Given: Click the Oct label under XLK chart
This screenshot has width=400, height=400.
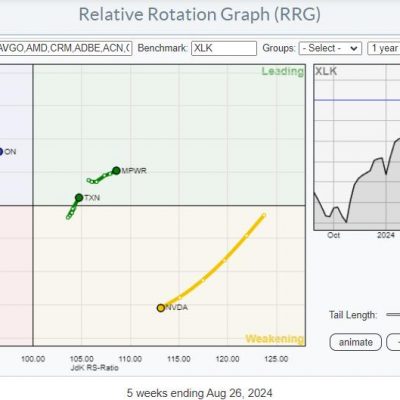Looking at the screenshot, I should pos(334,235).
